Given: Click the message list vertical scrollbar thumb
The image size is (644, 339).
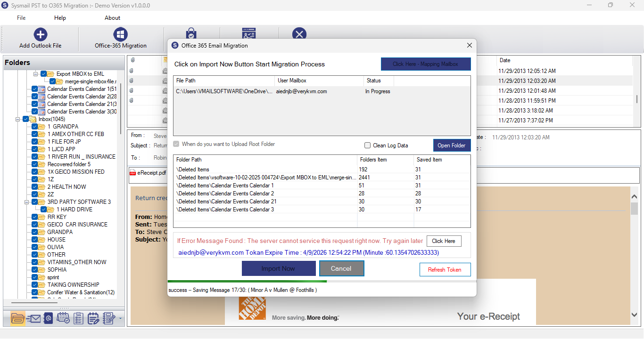Looking at the screenshot, I should [x=637, y=98].
